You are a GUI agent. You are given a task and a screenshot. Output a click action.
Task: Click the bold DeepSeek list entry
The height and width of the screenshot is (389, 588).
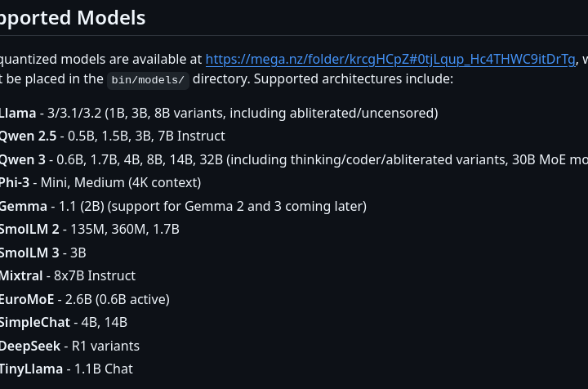30,346
